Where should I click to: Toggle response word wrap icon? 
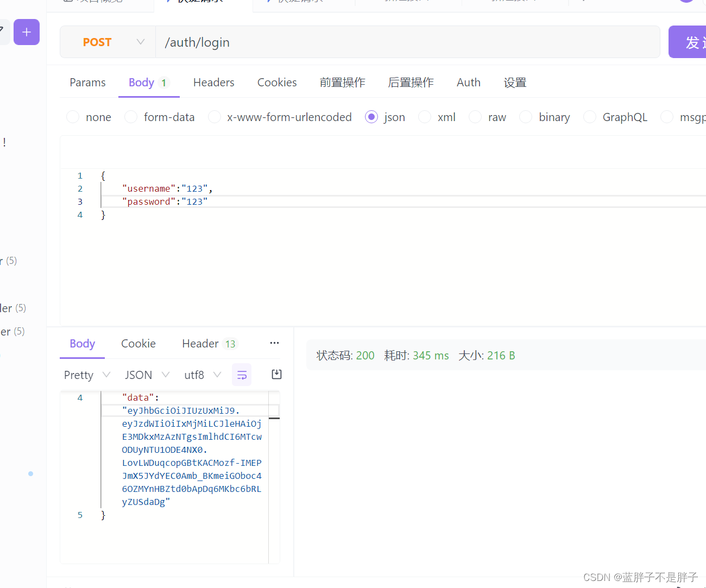coord(242,375)
